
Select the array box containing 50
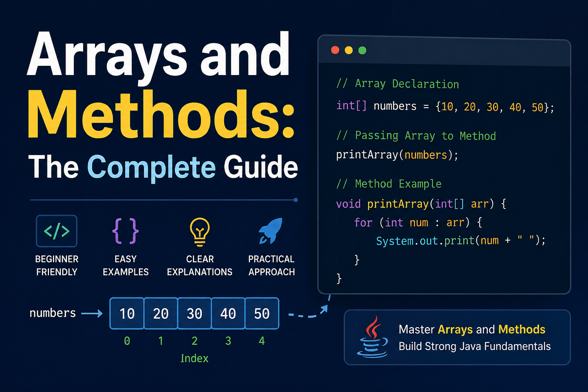[262, 313]
